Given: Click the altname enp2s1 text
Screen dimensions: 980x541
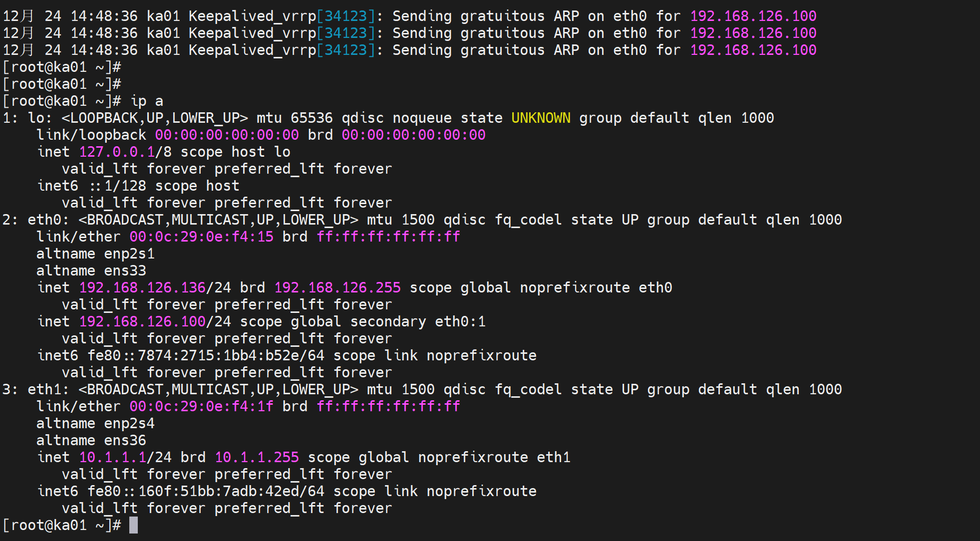Looking at the screenshot, I should coord(129,254).
